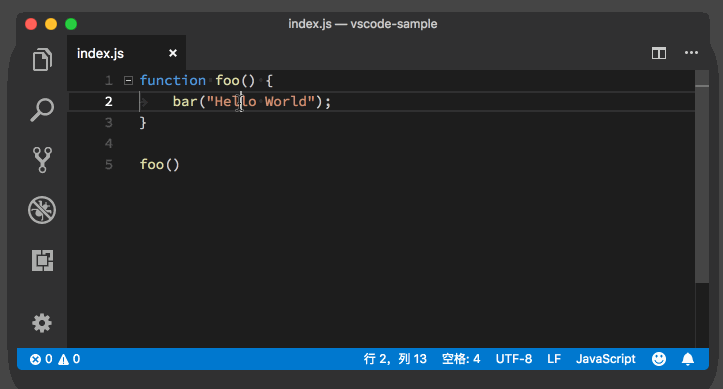Open the errors and warnings problems panel
Screen dimensions: 723x389
[55, 359]
